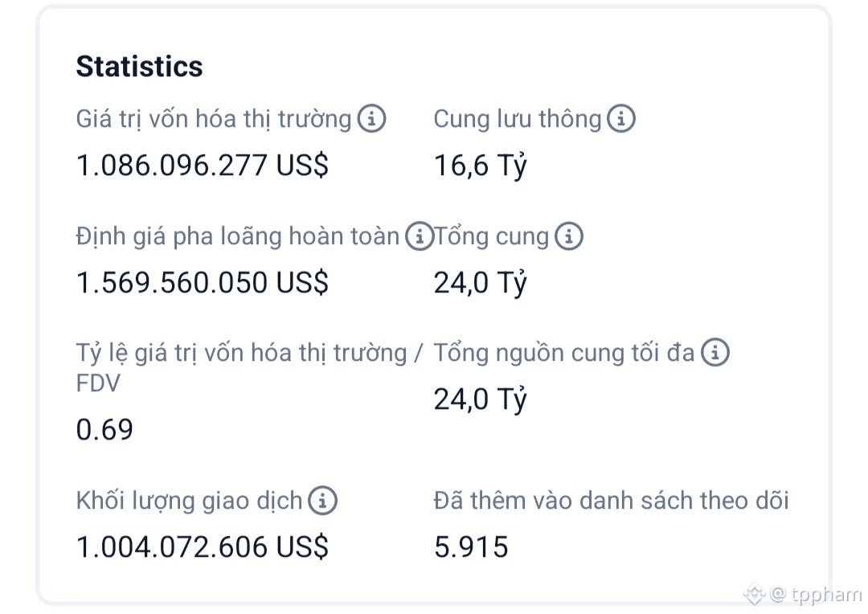This screenshot has height=614, width=868.
Task: Select the 0.69 market cap/FDV ratio
Action: [x=104, y=430]
